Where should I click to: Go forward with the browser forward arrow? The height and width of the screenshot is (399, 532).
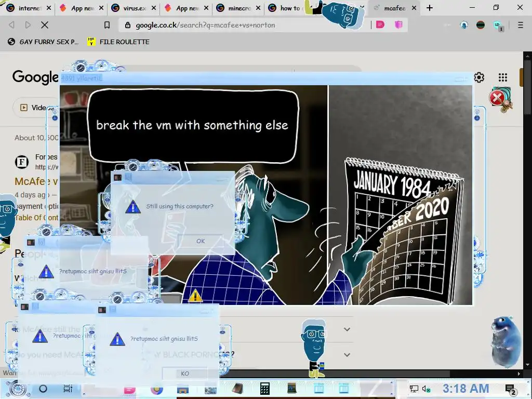[28, 25]
